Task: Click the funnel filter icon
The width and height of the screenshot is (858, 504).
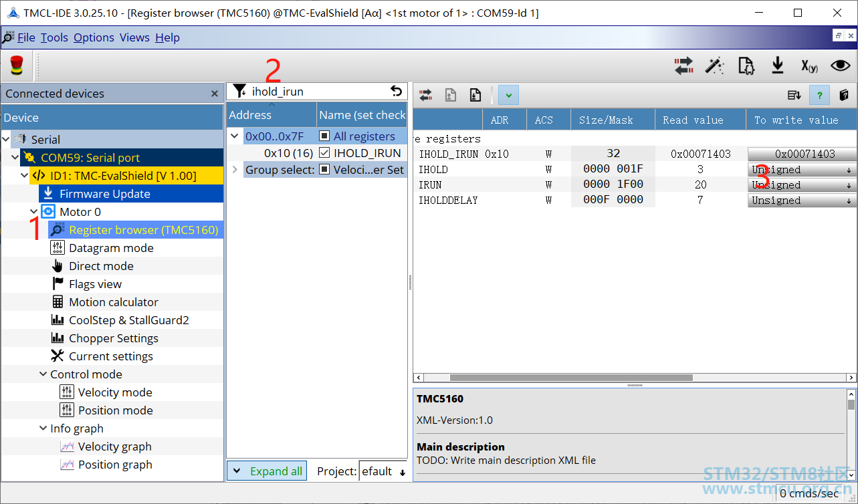Action: coord(239,91)
